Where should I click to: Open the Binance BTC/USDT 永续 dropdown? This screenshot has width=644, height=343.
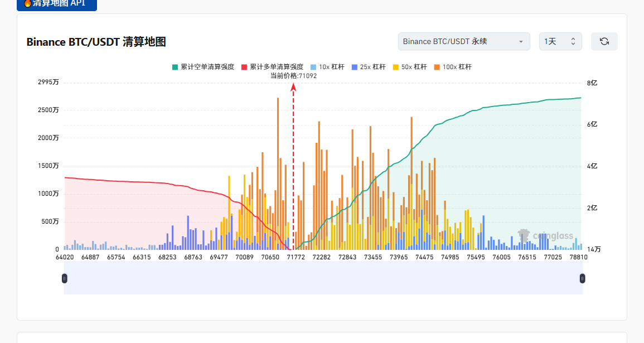coord(464,41)
